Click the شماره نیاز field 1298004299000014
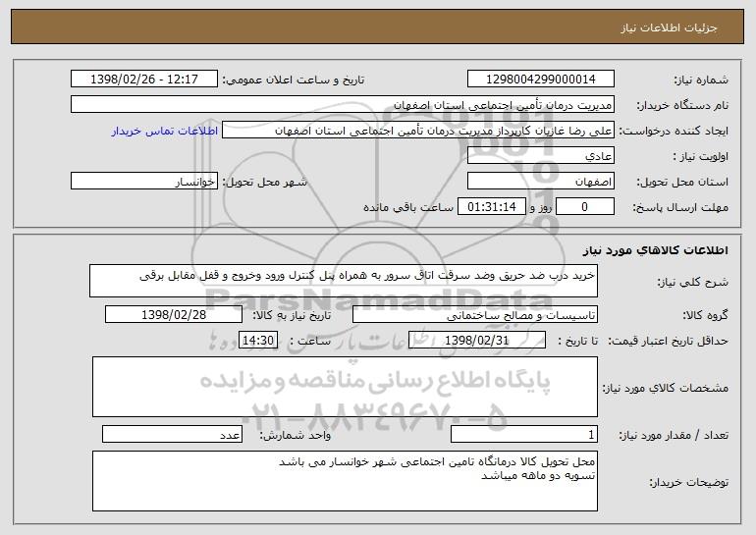Viewport: 756px width, 535px height. point(540,79)
